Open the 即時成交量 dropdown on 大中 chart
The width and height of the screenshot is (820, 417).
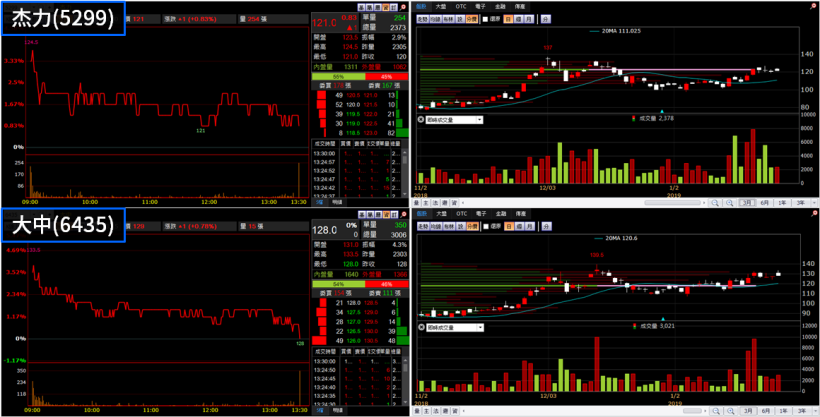[x=480, y=328]
